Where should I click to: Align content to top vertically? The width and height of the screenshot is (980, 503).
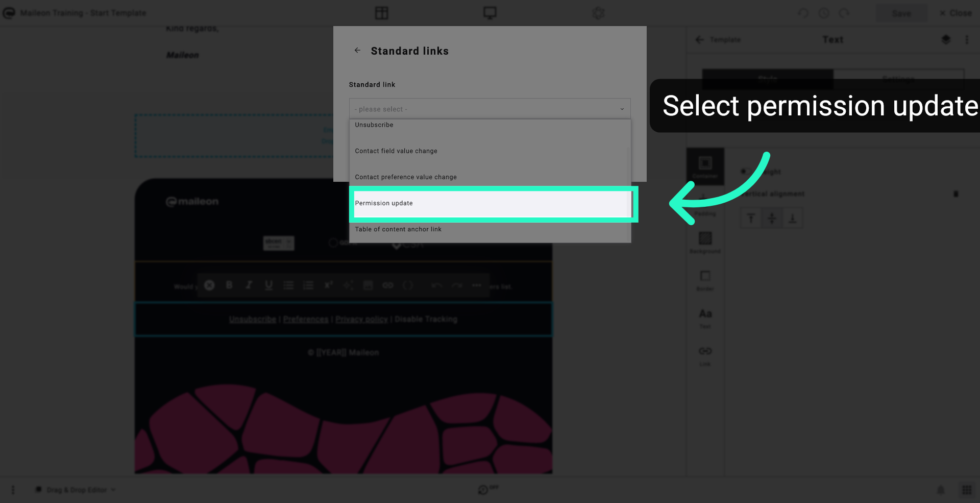[751, 218]
